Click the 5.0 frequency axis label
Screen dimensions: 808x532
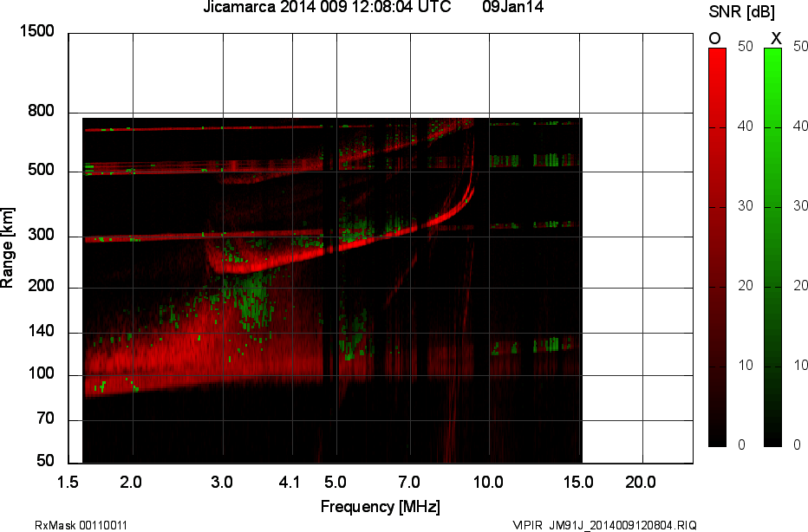pyautogui.click(x=336, y=483)
